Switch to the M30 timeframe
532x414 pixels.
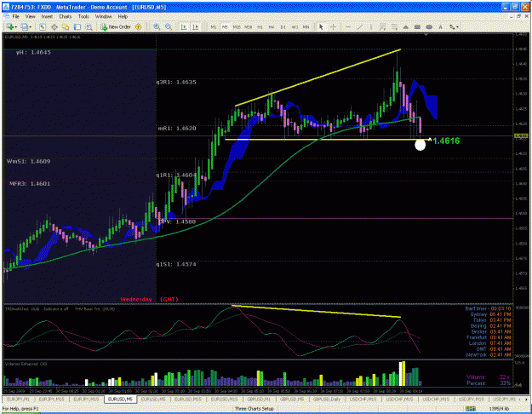[249, 26]
